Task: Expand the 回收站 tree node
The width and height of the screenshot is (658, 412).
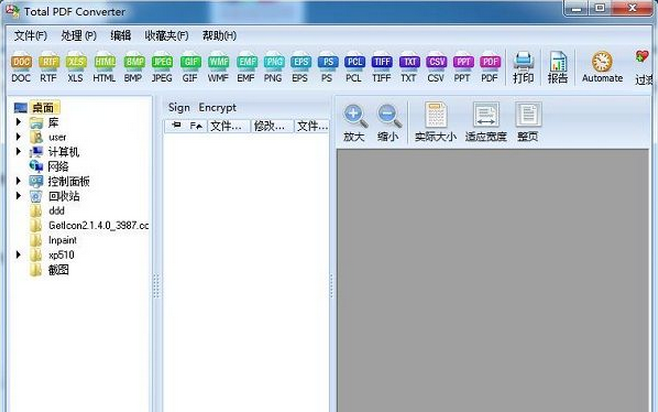Action: pyautogui.click(x=18, y=196)
